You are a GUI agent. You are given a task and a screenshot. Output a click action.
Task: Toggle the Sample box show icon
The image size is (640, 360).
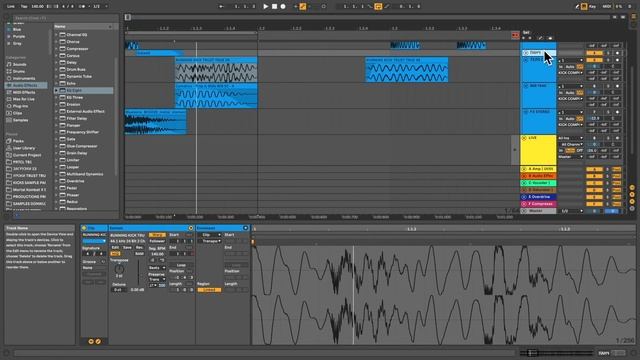pos(191,228)
